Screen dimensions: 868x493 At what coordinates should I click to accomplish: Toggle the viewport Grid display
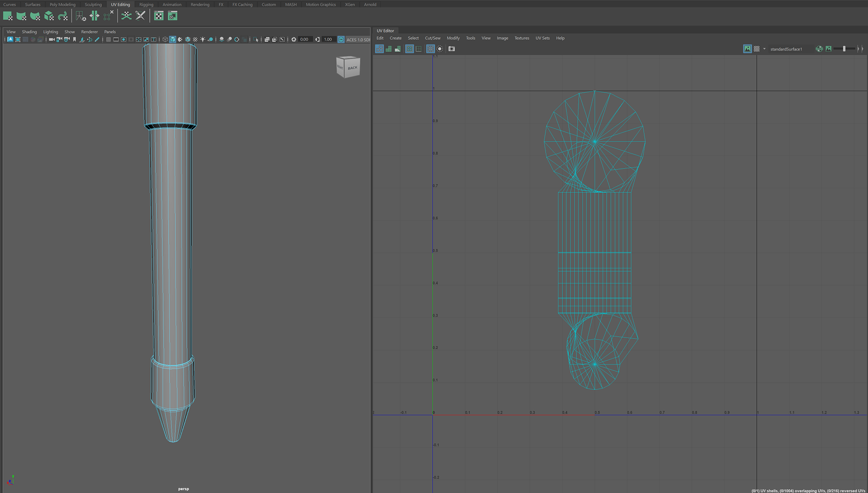pyautogui.click(x=108, y=39)
